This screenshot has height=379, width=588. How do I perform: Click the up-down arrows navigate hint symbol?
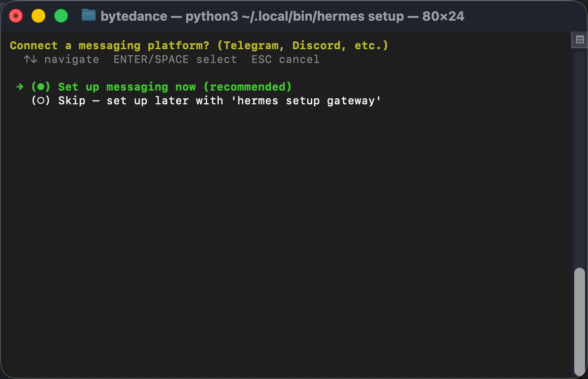click(x=31, y=60)
